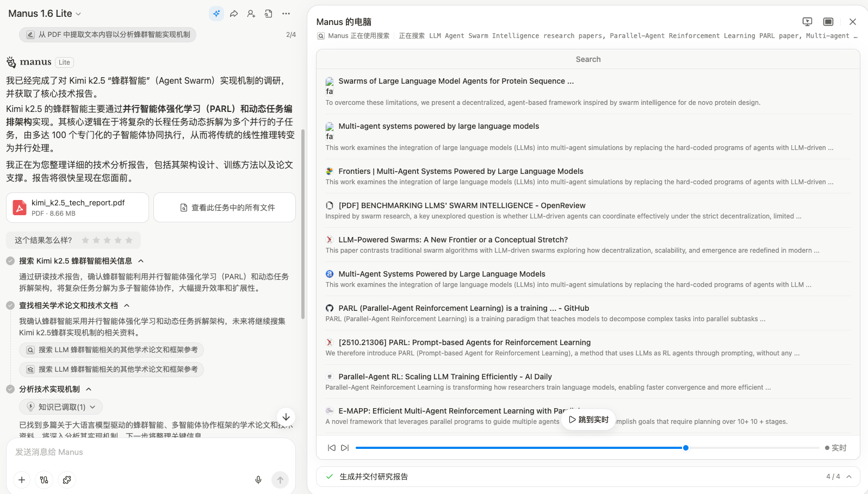Open 'PARL (Parallel-Agent Reinforcement Learning)' GitHub result
Image resolution: width=868 pixels, height=494 pixels.
464,308
